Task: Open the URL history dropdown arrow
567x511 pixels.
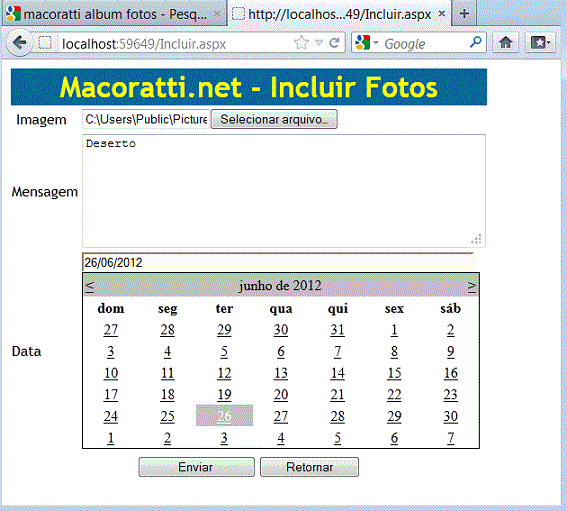Action: (x=319, y=43)
